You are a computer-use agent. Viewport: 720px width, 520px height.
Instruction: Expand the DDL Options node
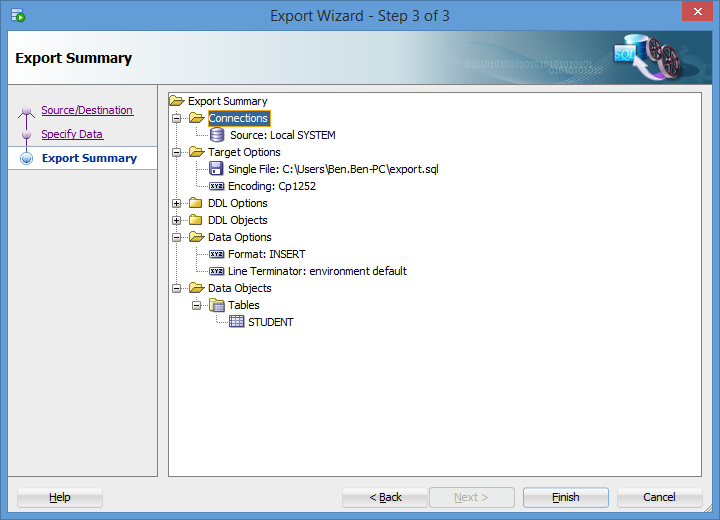click(177, 203)
